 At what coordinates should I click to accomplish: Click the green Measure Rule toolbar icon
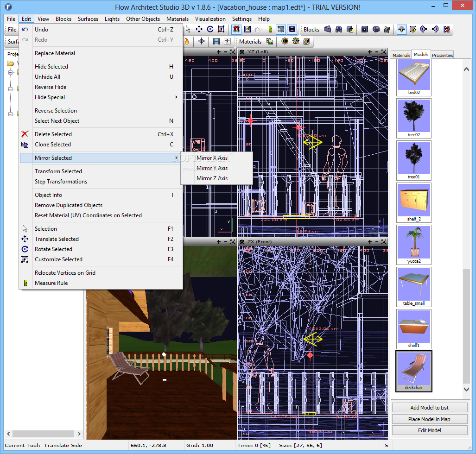[270, 29]
